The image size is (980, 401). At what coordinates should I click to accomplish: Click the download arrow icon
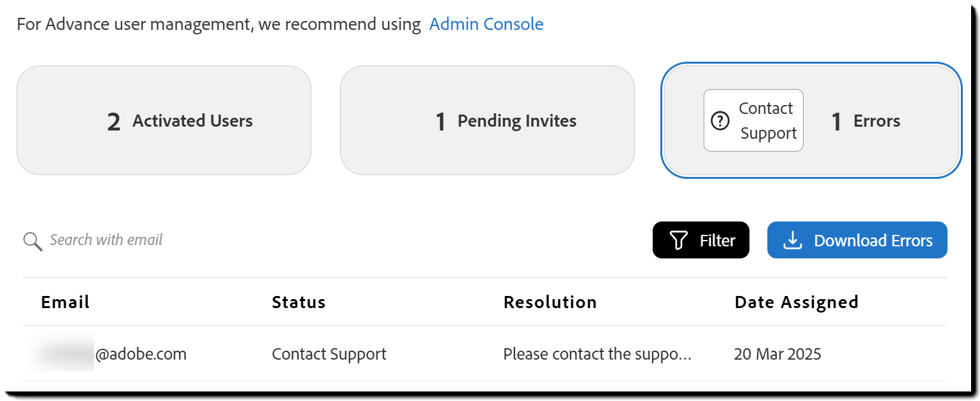point(792,241)
